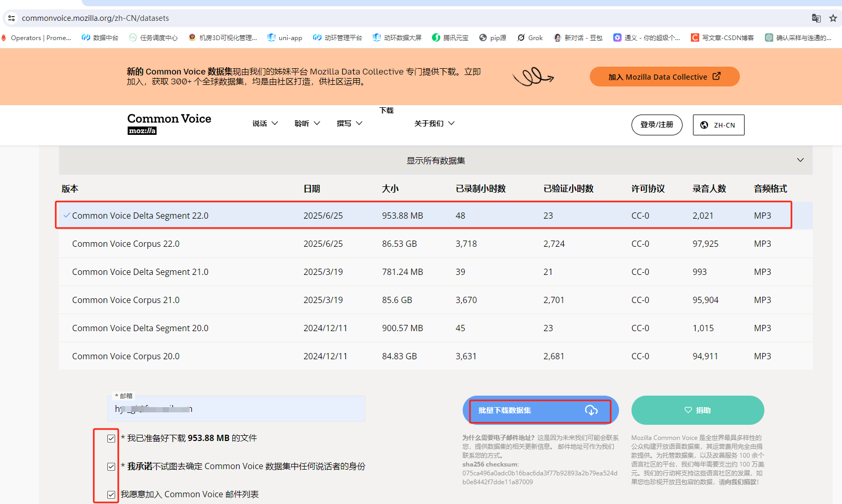Open the translate page icon

[816, 18]
